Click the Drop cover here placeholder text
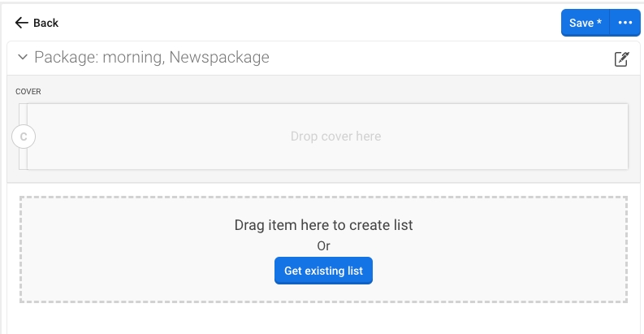 [335, 137]
